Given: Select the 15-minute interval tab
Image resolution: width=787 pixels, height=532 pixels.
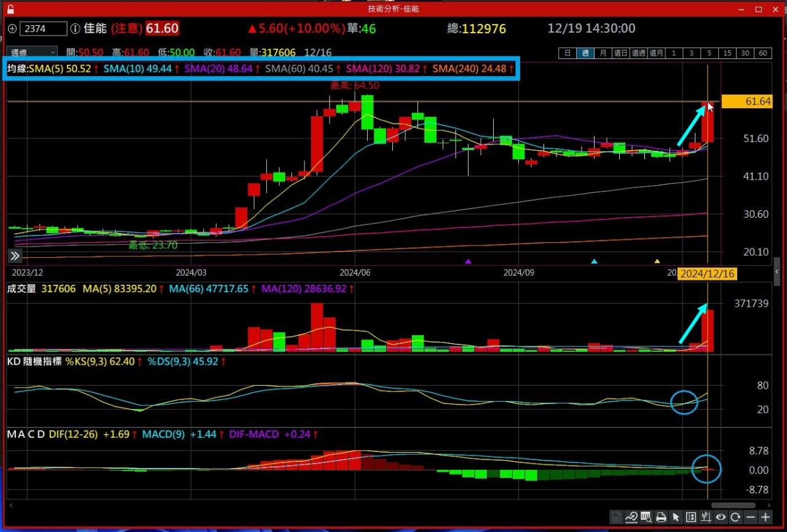Looking at the screenshot, I should click(727, 54).
